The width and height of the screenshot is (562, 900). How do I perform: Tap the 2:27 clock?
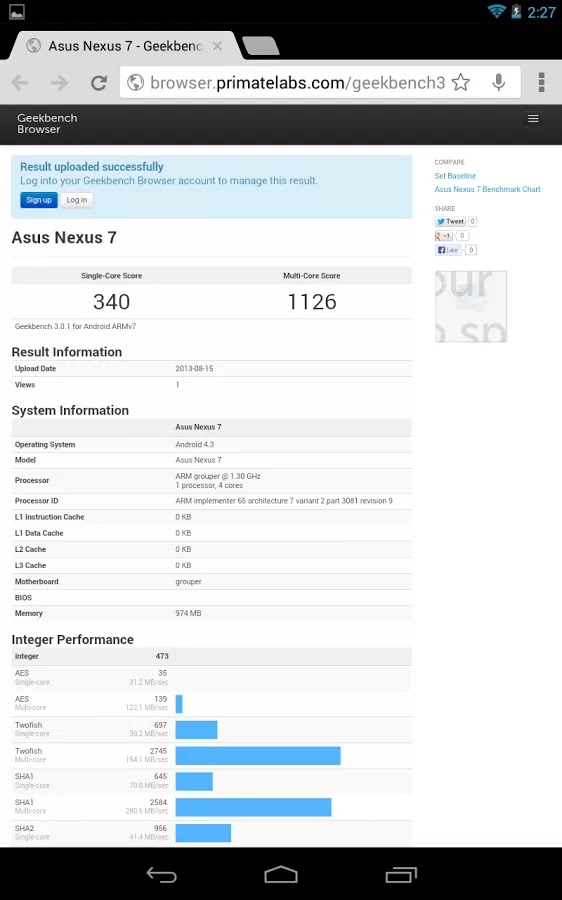pos(541,12)
